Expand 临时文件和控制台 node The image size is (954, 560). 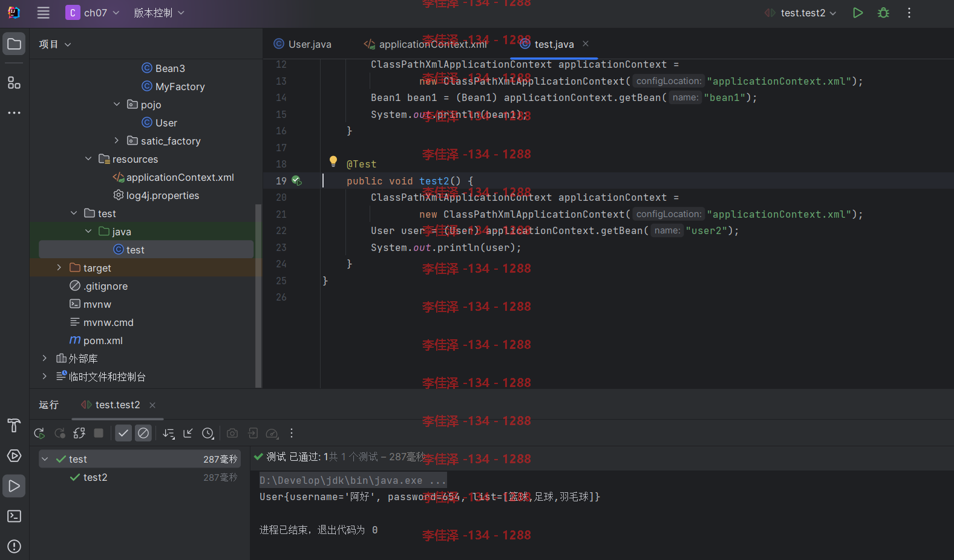point(45,376)
